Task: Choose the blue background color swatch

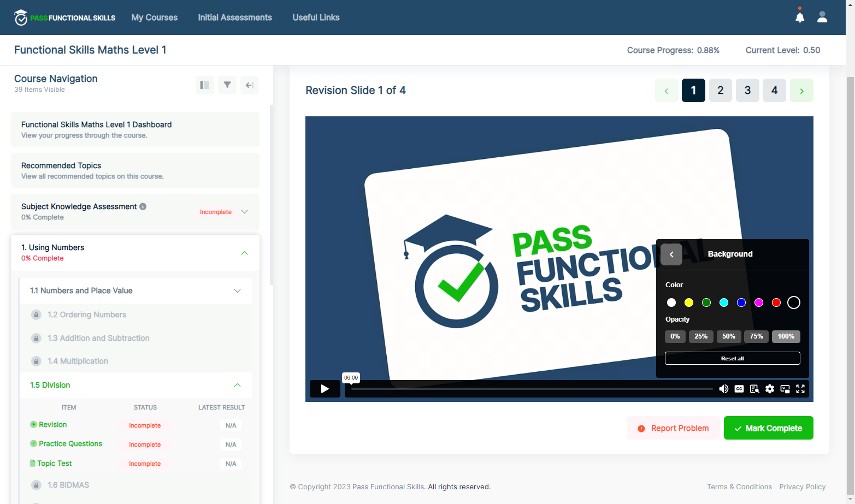Action: (741, 303)
